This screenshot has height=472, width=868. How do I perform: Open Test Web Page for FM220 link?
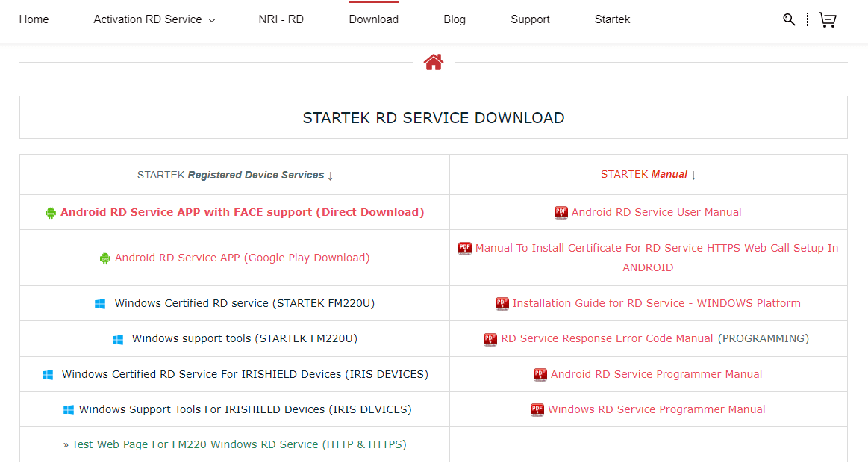(x=239, y=444)
